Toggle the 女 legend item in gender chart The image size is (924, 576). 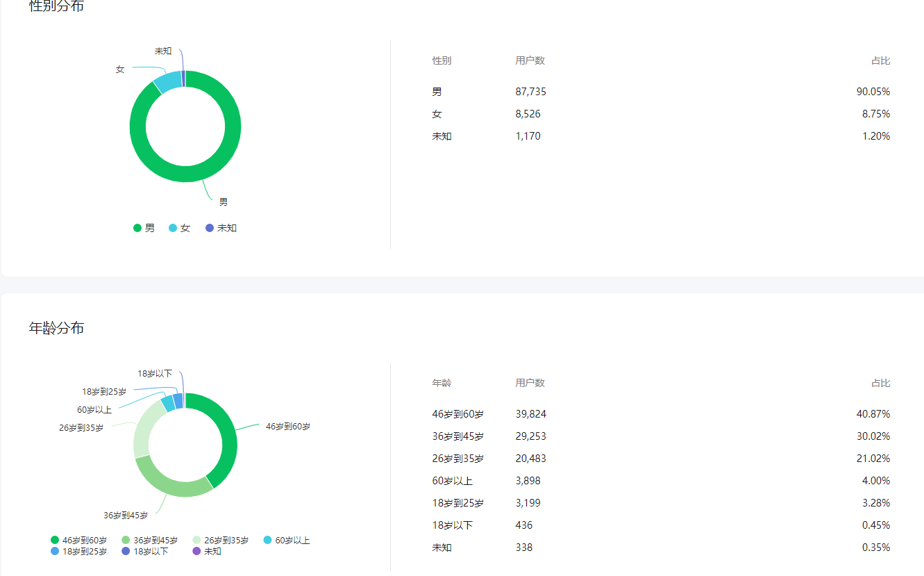click(179, 228)
